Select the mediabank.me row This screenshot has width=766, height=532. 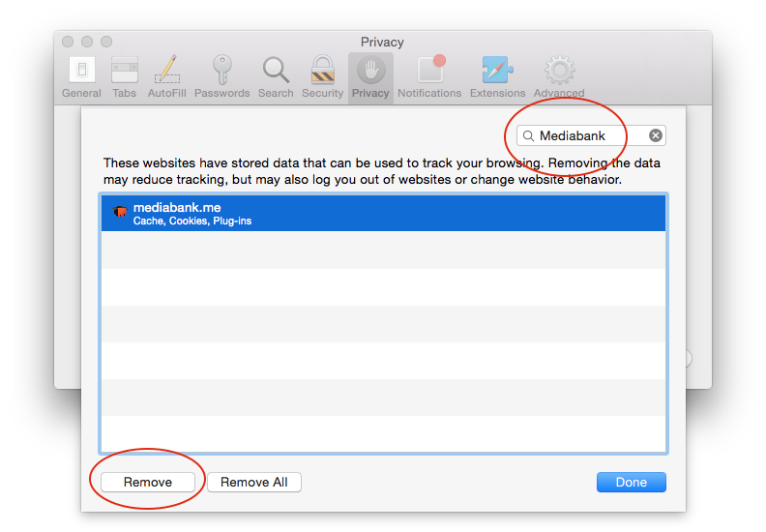click(384, 214)
